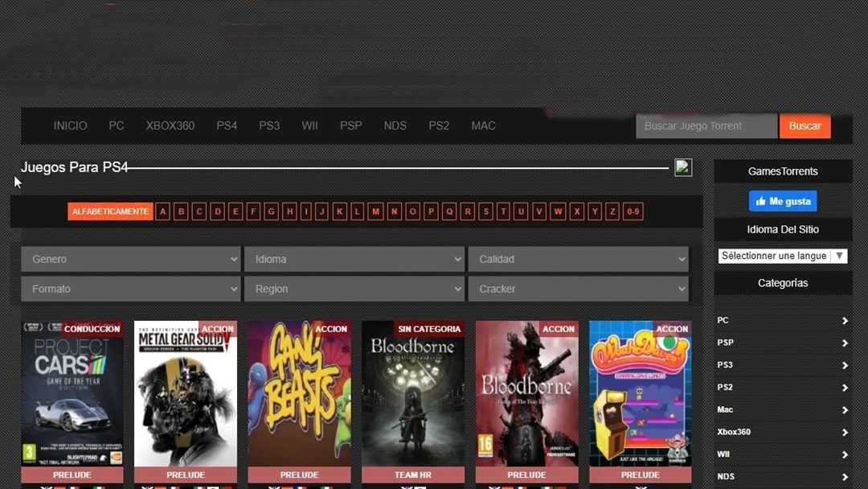Click the SIN CATEGORIA tag on Bloodborne

coord(429,329)
